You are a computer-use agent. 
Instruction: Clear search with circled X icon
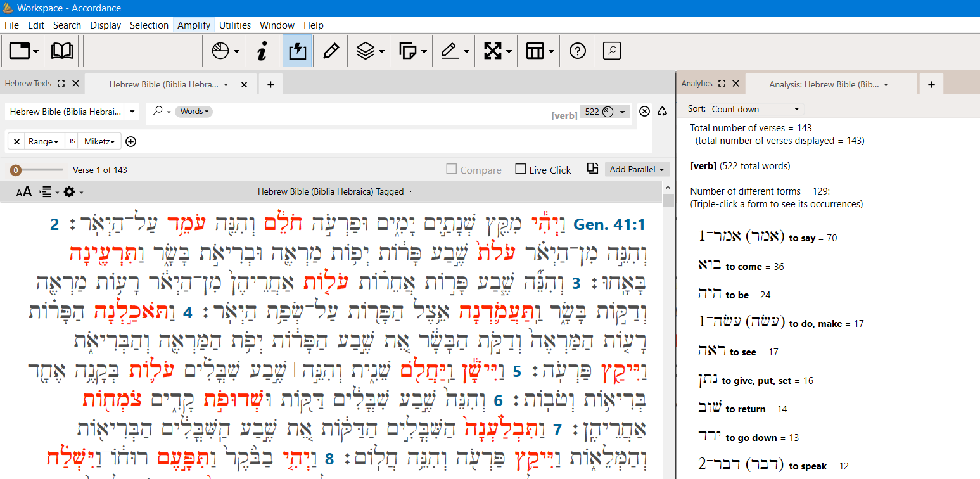[x=644, y=112]
